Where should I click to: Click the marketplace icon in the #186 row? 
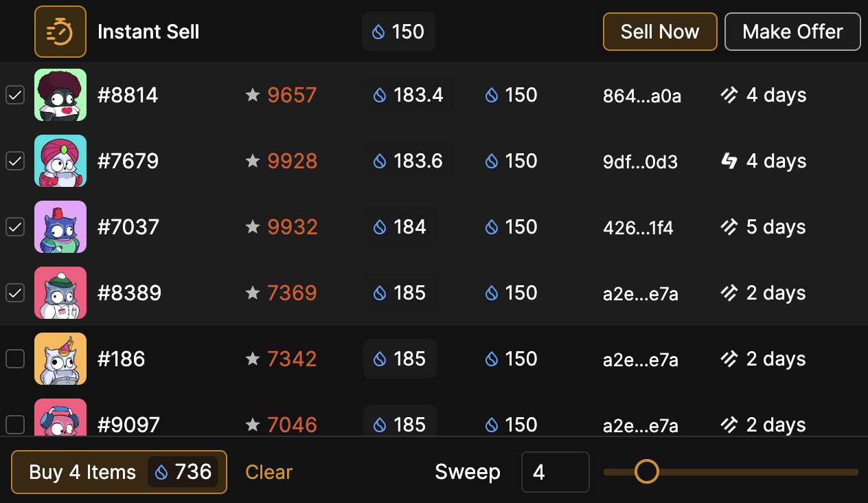(729, 359)
